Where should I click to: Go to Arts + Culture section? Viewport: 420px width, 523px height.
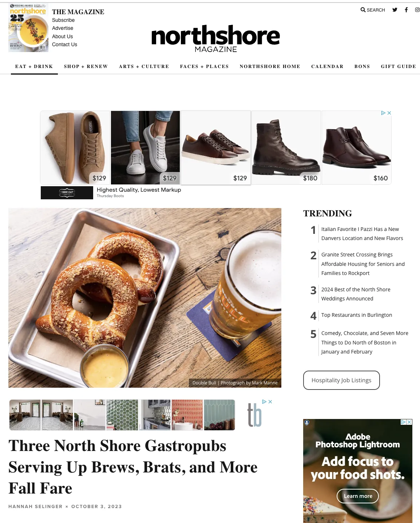144,67
